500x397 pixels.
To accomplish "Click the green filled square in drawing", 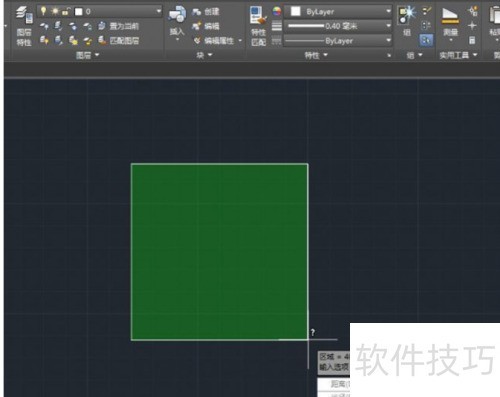I will coord(220,252).
